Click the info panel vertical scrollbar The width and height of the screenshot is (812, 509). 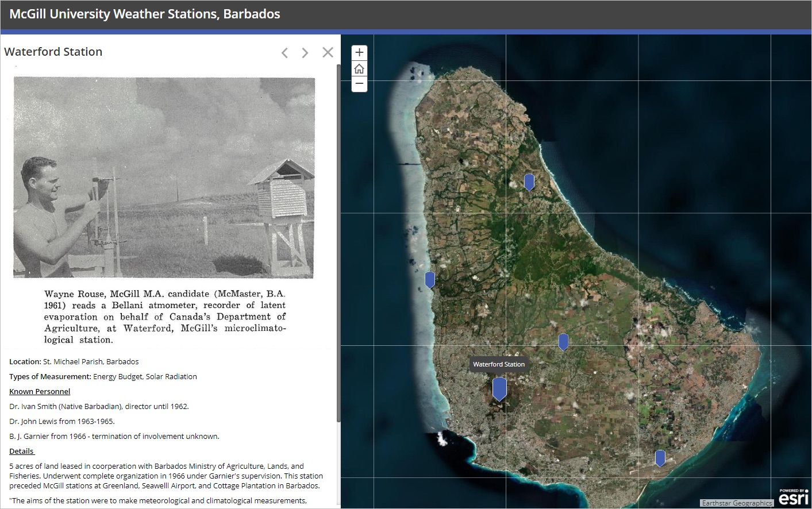338,241
